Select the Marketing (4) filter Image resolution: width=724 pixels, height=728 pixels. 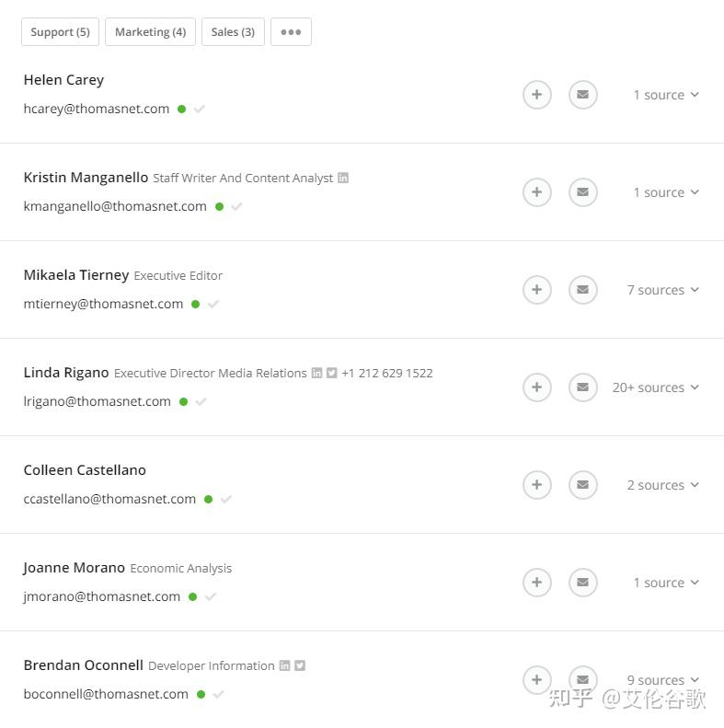[x=150, y=32]
